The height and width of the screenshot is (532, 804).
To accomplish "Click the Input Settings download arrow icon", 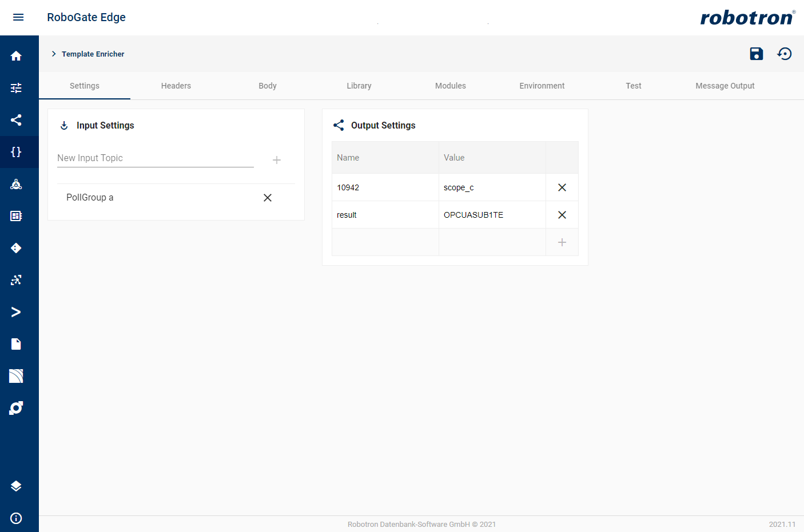I will (x=64, y=125).
